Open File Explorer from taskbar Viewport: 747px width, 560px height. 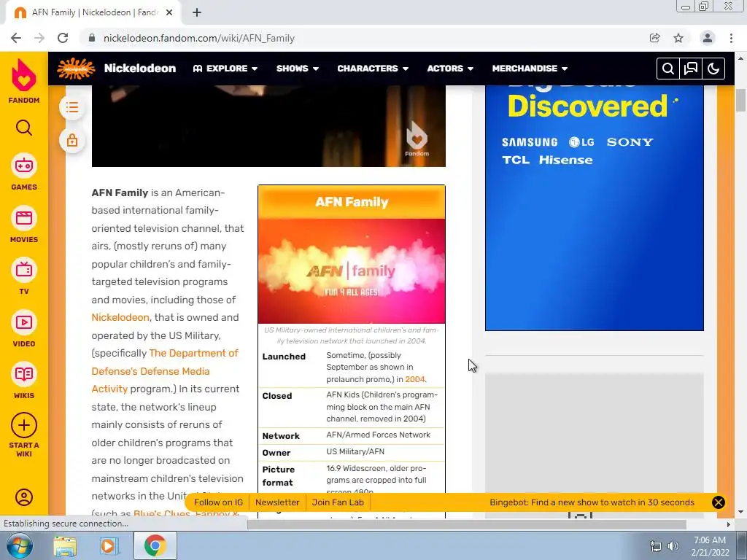point(65,546)
